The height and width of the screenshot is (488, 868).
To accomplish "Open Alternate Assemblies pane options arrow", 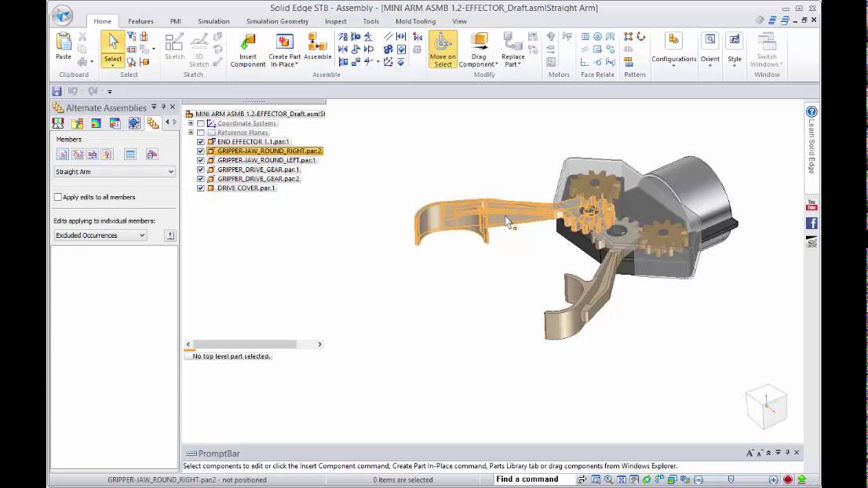I will [154, 107].
